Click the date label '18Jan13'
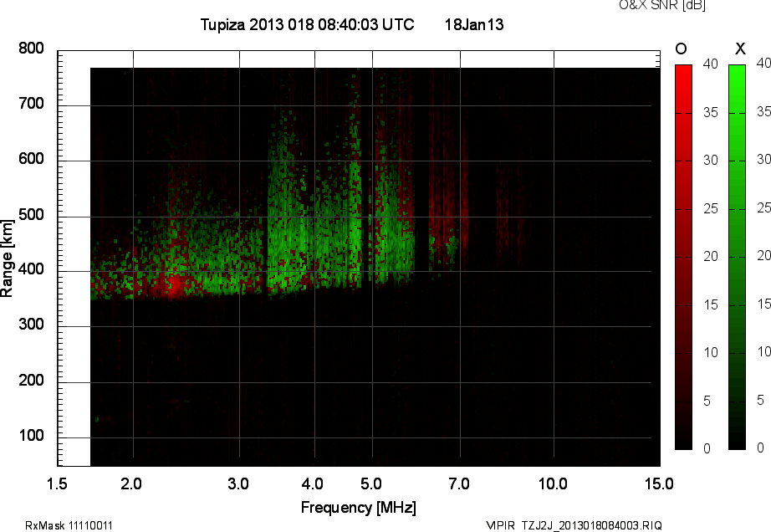This screenshot has width=771, height=532. [x=474, y=24]
